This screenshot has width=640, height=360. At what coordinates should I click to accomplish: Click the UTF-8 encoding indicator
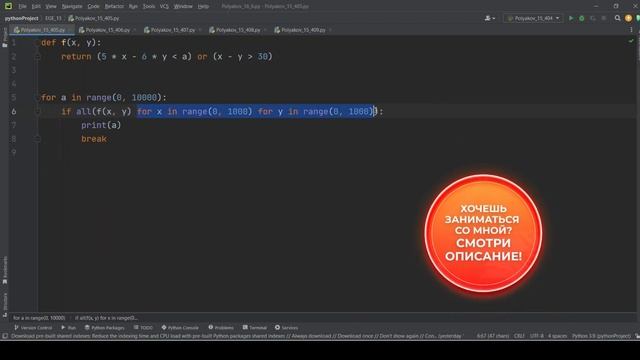tap(536, 336)
